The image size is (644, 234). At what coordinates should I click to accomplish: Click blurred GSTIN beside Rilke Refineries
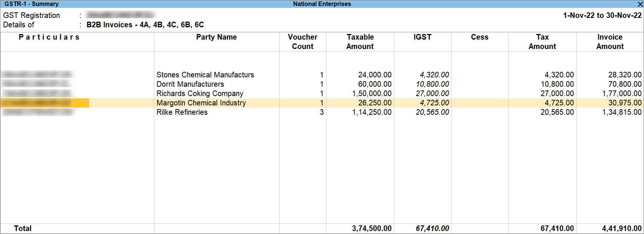[38, 112]
